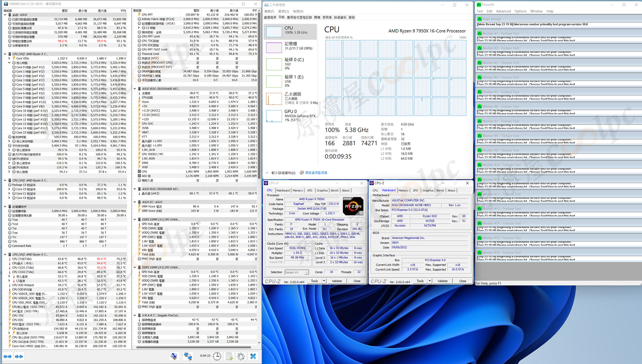This screenshot has width=642, height=364.
Task: Open Bench tab in left CPU-Z
Action: coord(334,190)
